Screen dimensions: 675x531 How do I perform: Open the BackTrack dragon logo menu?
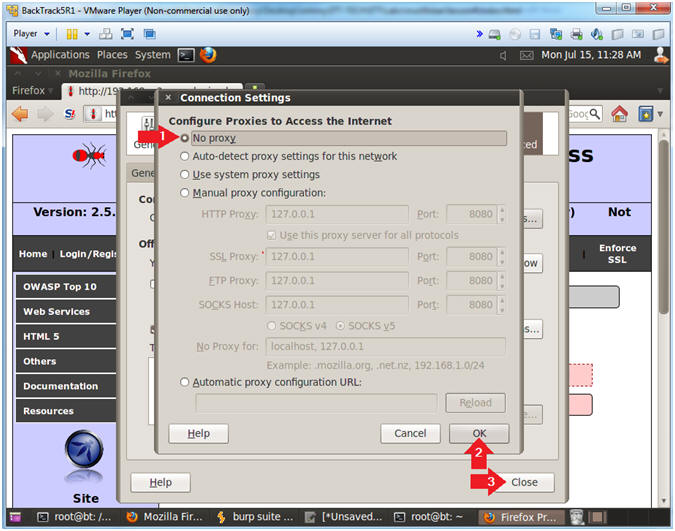(18, 55)
